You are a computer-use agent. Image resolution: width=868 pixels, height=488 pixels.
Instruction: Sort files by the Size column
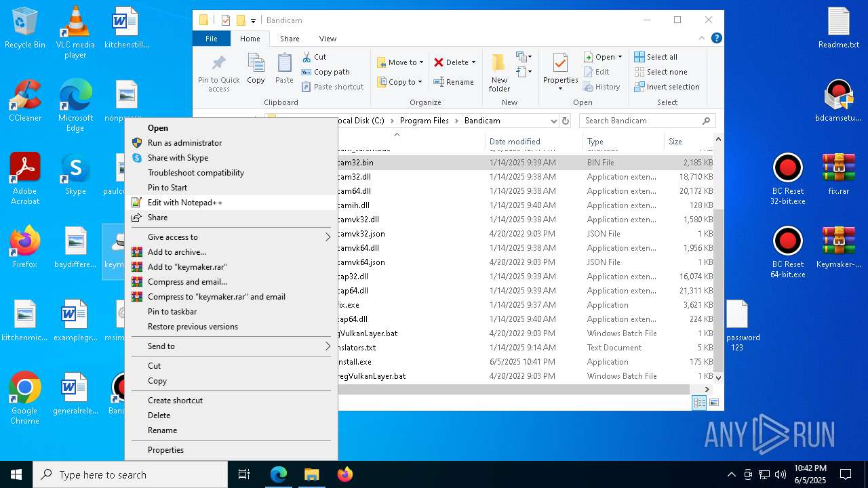click(x=688, y=142)
